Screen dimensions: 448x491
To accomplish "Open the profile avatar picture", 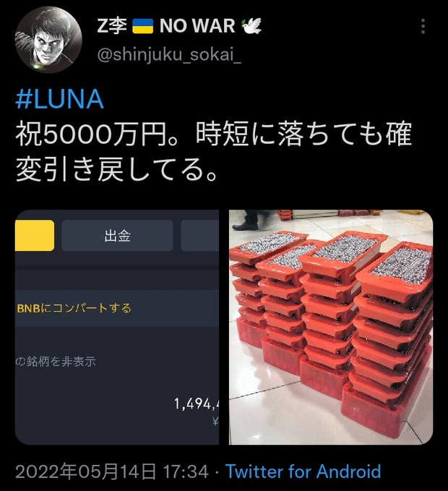I will click(x=48, y=40).
